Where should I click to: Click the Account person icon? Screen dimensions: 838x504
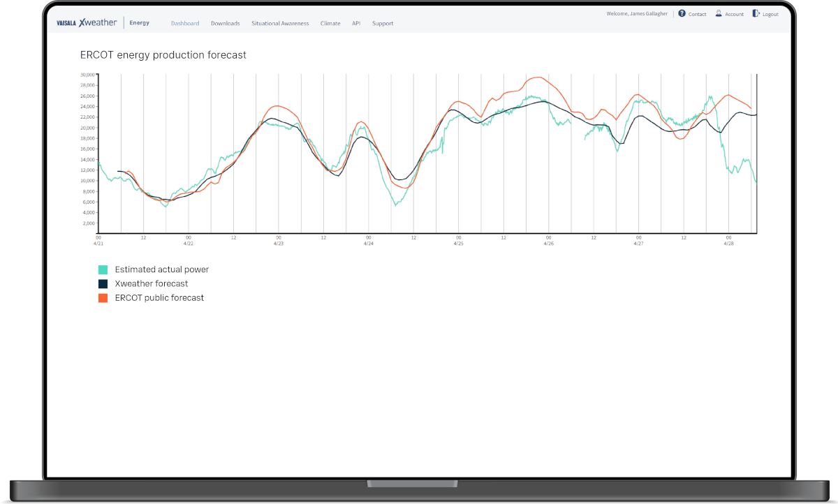[719, 13]
